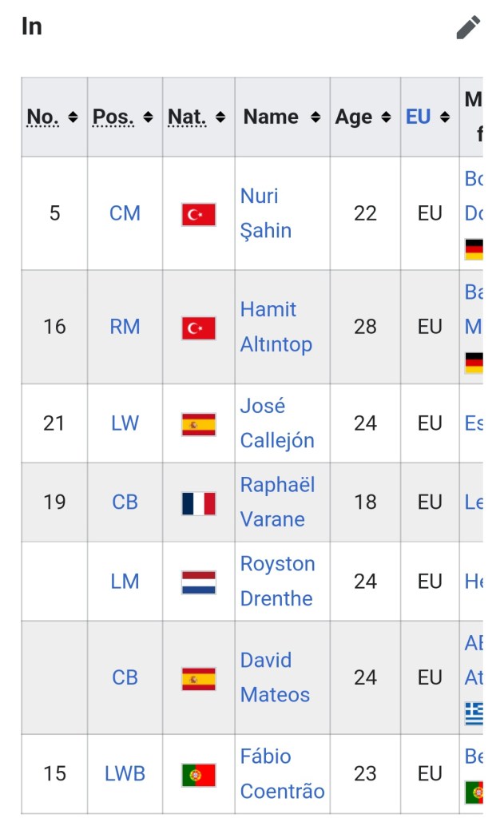Click Turkey flag beside Hamit Altıntop
Viewport: 504px width, 818px height.
coord(198,328)
